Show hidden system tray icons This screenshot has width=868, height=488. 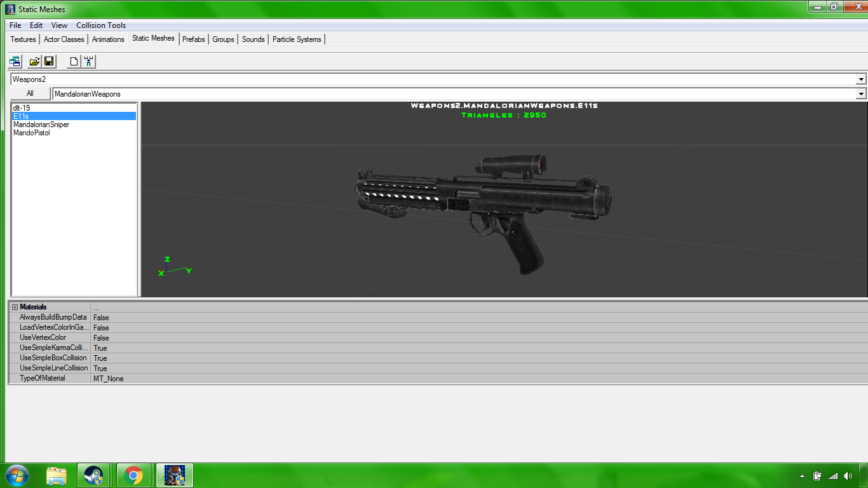[803, 476]
